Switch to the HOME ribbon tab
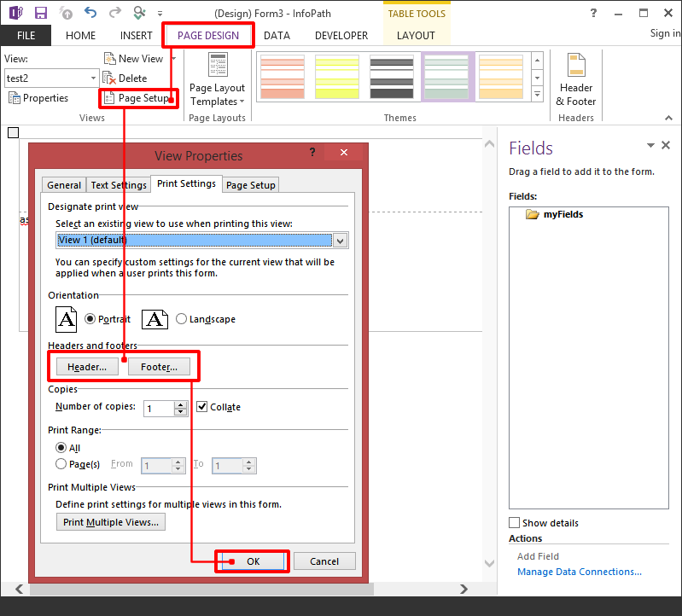Viewport: 682px width, 616px height. (80, 36)
